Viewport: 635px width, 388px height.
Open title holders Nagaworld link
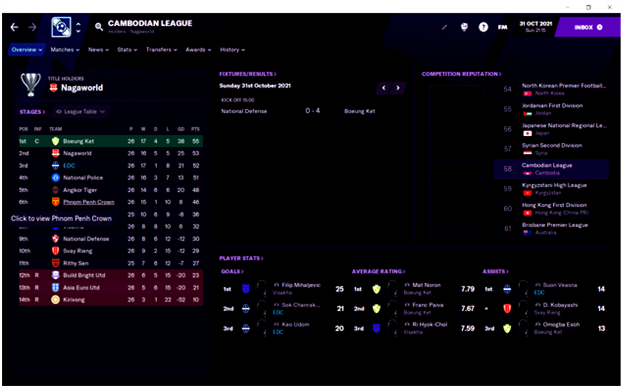(82, 88)
